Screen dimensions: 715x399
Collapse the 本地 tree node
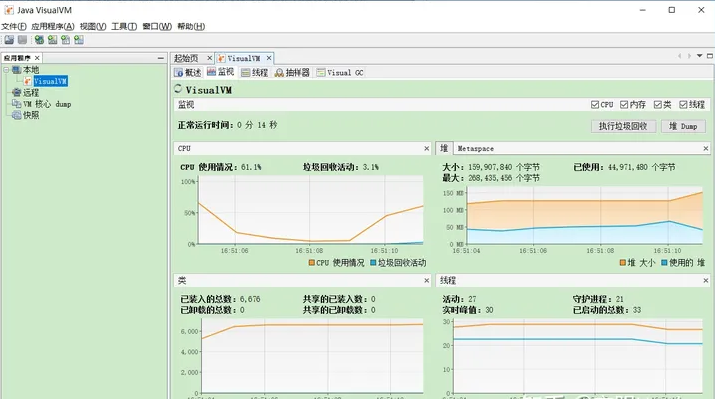click(6, 70)
